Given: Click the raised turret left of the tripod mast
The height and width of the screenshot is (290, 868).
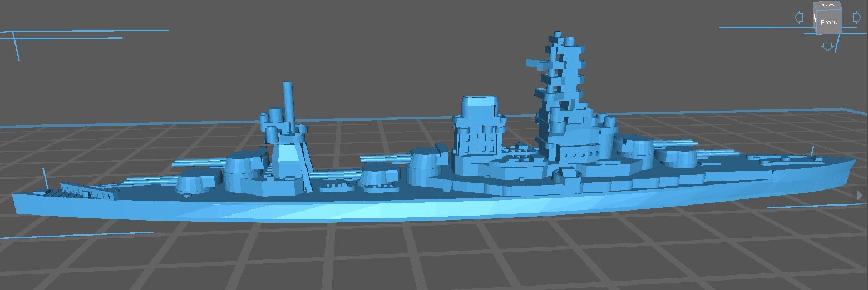Looking at the screenshot, I should [x=245, y=163].
